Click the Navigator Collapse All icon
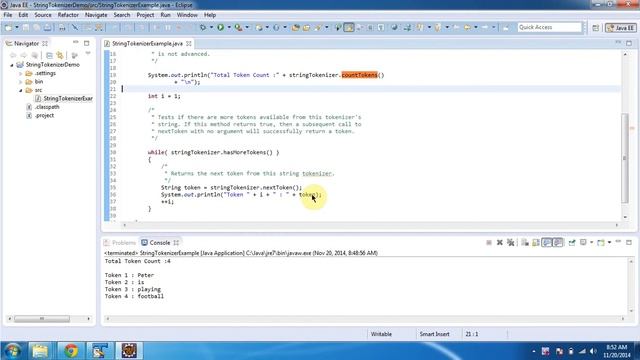The image size is (640, 360). (49, 55)
